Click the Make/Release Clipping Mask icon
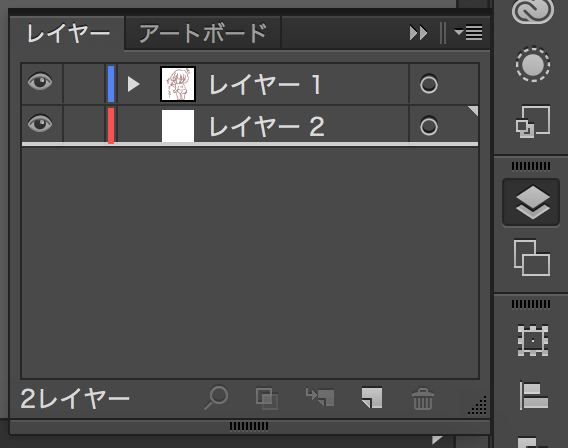Image resolution: width=568 pixels, height=448 pixels. tap(267, 398)
